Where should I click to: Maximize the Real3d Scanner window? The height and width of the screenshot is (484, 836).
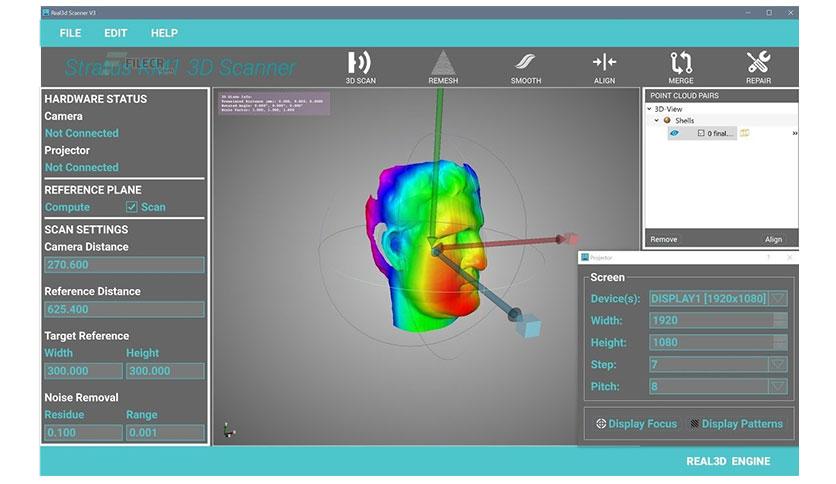click(769, 12)
